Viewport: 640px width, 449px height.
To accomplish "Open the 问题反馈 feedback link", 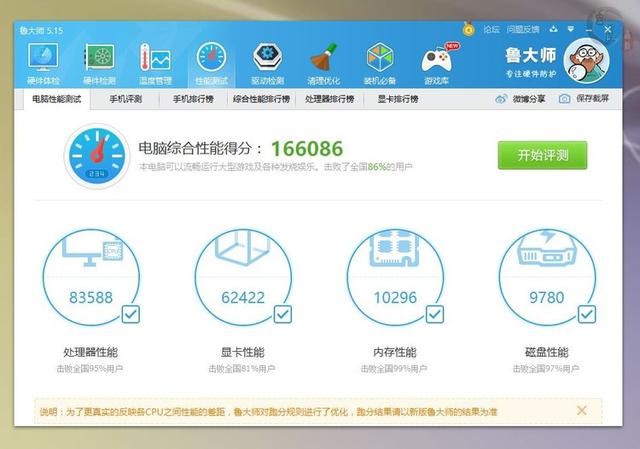I will 523,29.
